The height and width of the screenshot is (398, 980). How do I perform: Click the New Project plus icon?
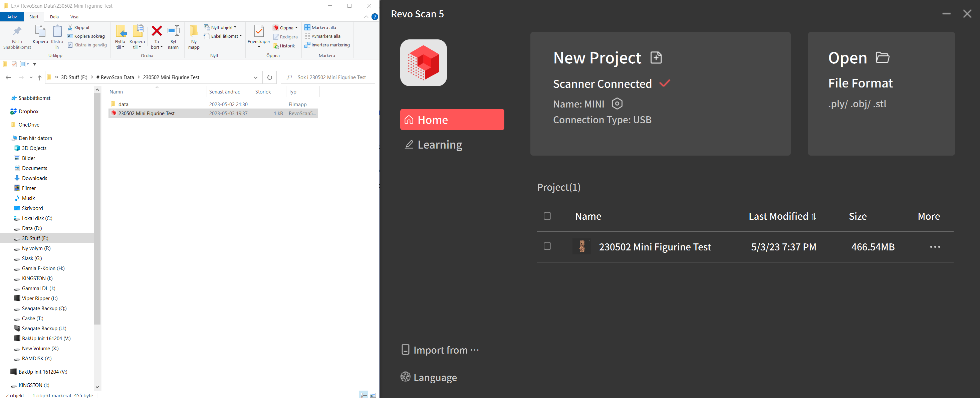656,57
